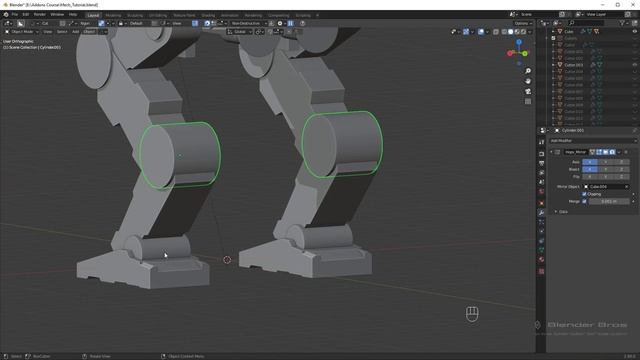Toggle the Merge checkbox
640x360 pixels.
click(584, 201)
